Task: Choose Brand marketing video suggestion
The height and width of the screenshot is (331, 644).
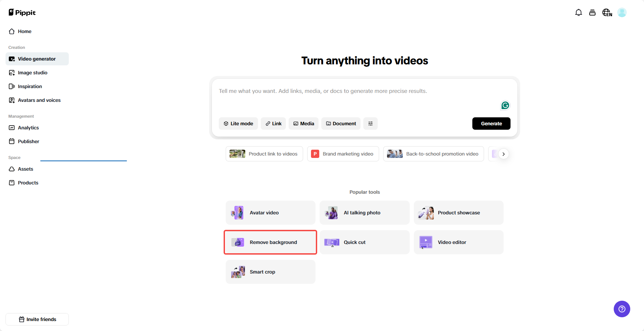Action: 343,154
